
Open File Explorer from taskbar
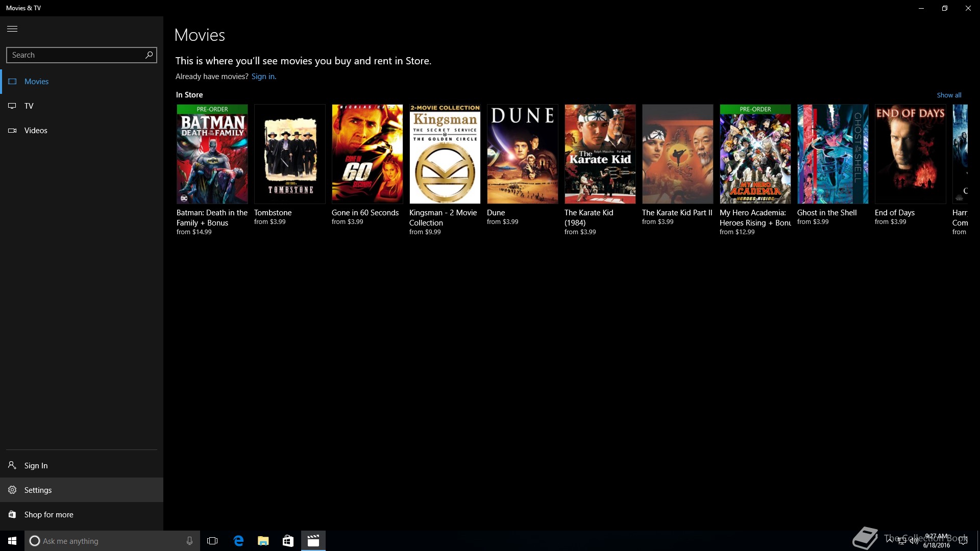point(263,541)
